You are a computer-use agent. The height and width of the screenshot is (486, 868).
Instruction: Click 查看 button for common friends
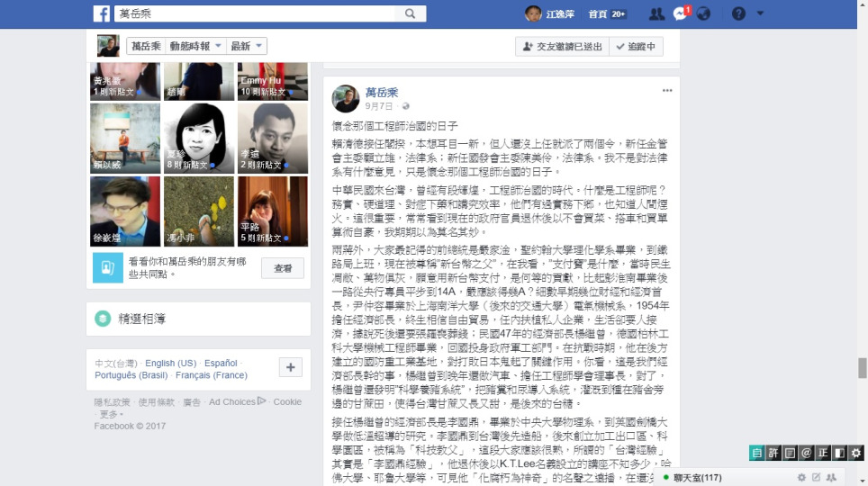283,268
